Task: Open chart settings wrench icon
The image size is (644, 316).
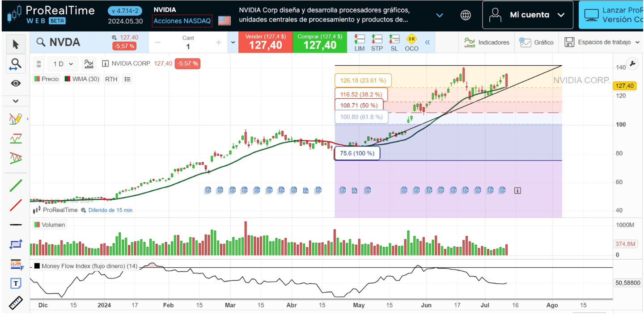Action: [632, 63]
